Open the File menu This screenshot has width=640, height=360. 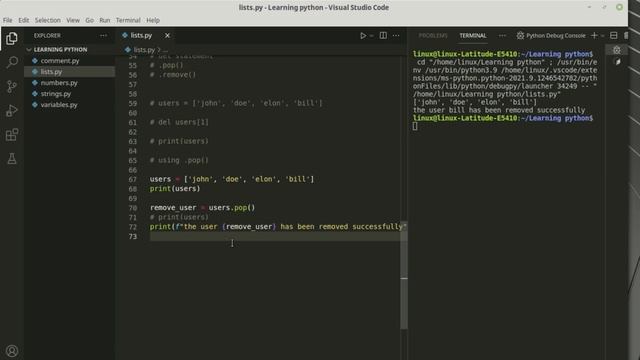point(7,20)
